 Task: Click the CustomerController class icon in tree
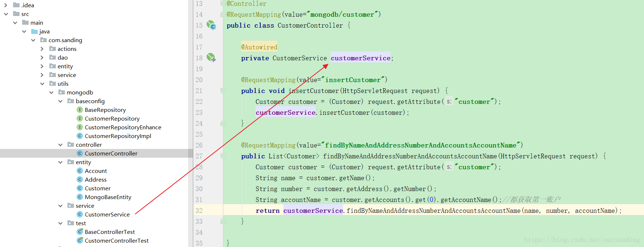coord(80,153)
